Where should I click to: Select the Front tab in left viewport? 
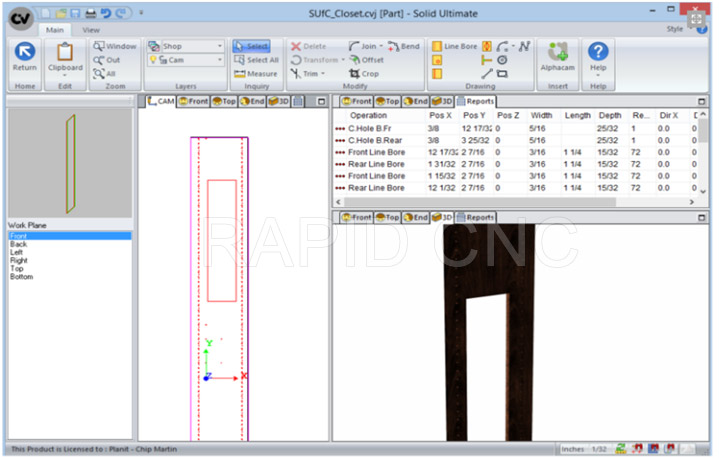(x=193, y=101)
